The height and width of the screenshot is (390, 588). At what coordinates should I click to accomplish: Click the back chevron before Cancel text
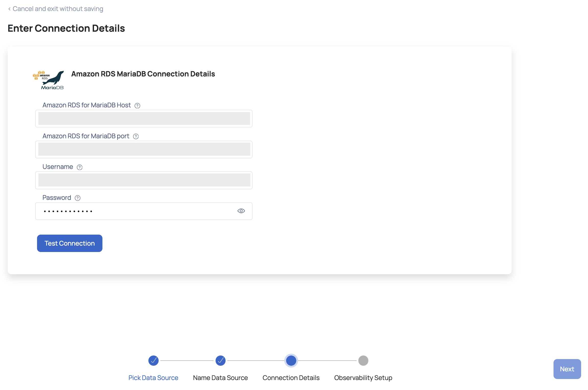click(9, 9)
